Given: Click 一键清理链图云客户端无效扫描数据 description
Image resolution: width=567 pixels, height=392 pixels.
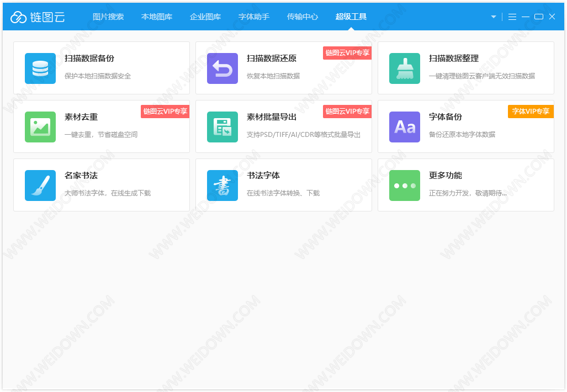Looking at the screenshot, I should click(482, 76).
